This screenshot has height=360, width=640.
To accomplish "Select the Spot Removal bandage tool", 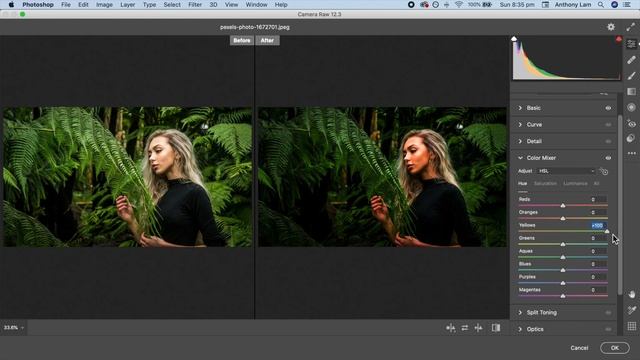I will 631,60.
